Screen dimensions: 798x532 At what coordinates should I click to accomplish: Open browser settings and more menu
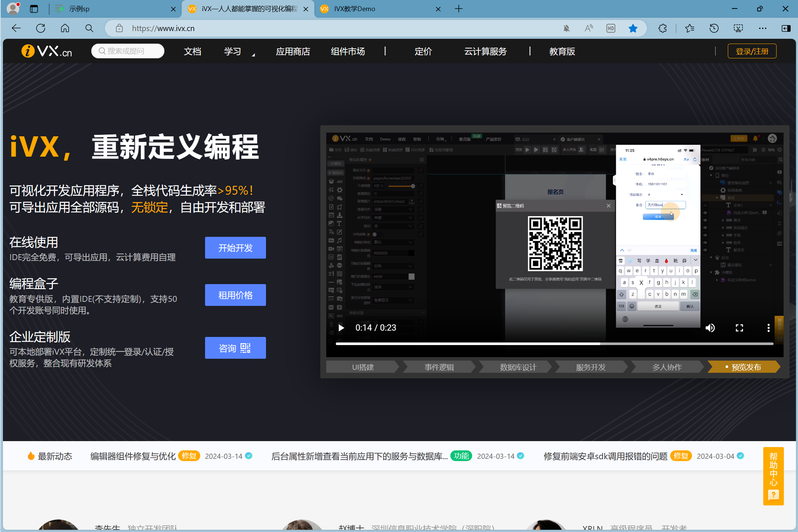pos(763,28)
